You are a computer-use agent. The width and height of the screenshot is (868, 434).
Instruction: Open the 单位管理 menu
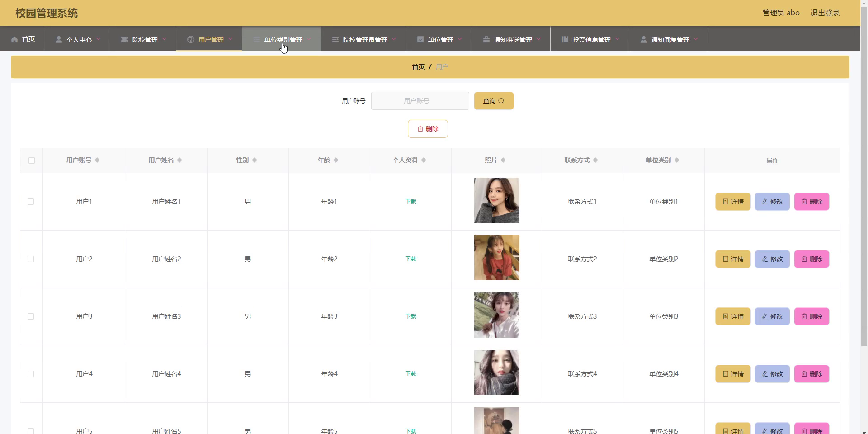point(439,39)
